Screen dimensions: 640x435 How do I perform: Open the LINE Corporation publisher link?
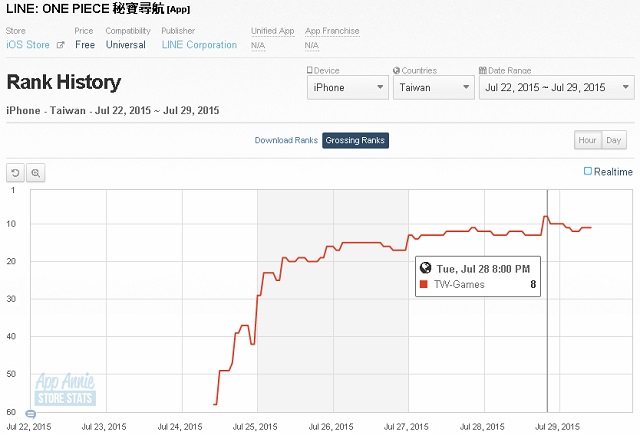click(x=199, y=45)
